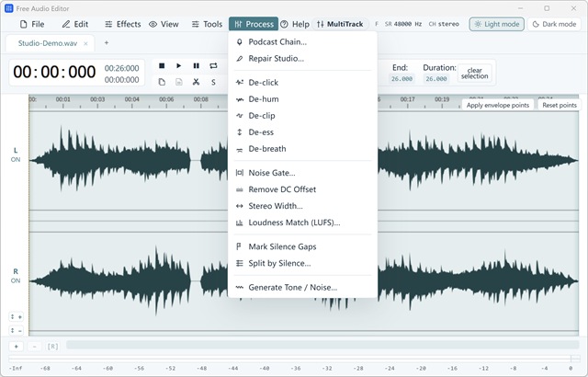Select the Studio-Demo.wav tab
This screenshot has width=588, height=377.
click(x=48, y=43)
